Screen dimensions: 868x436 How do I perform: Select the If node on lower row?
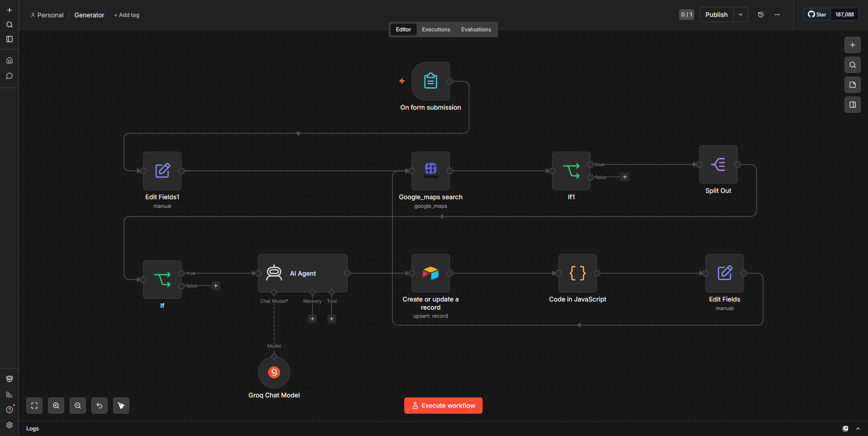[x=162, y=280]
